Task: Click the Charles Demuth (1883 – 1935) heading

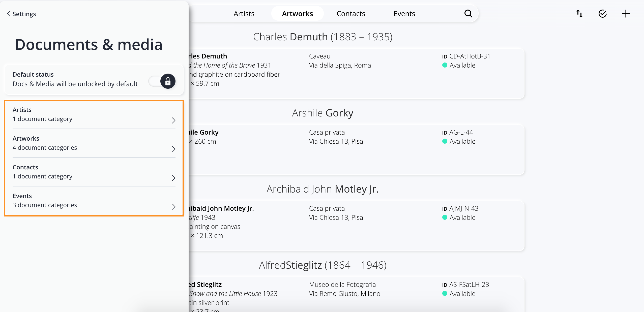Action: (x=323, y=37)
